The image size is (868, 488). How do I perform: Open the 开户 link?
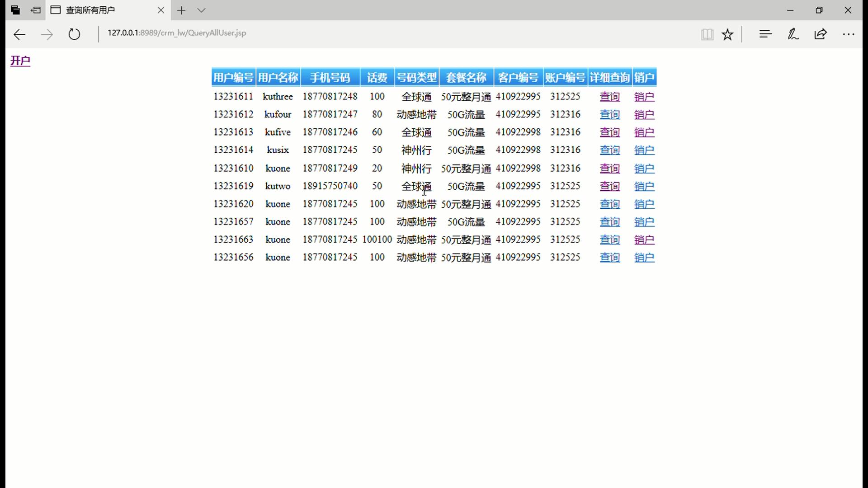[x=20, y=61]
